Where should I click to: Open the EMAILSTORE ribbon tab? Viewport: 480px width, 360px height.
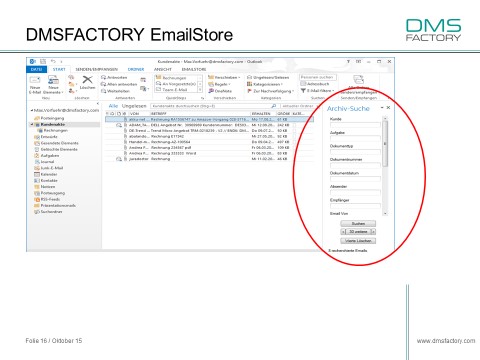194,69
